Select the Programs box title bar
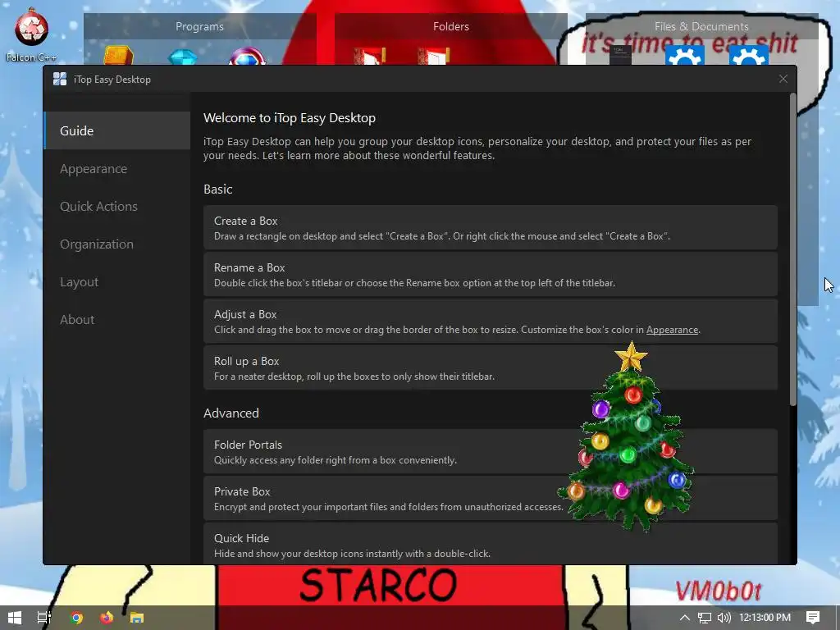 200,26
